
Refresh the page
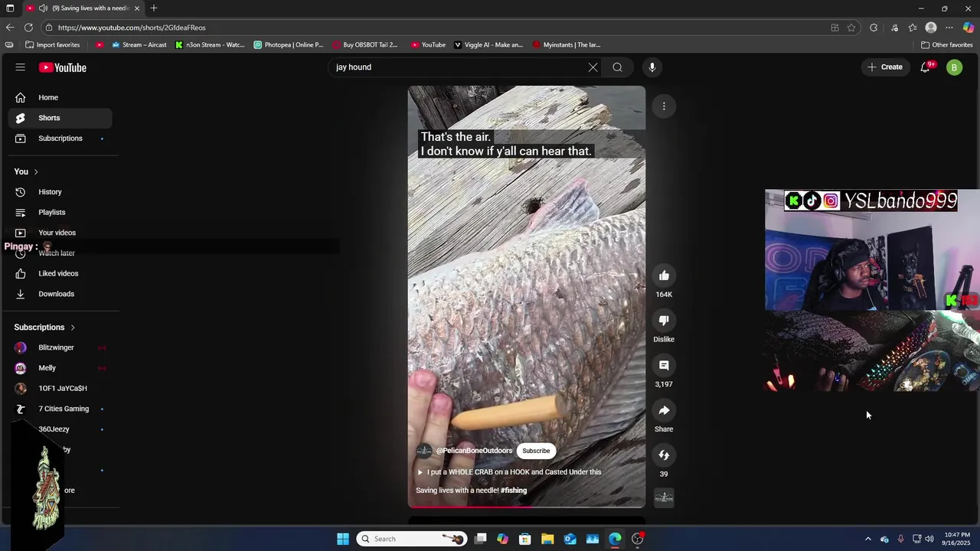pyautogui.click(x=29, y=28)
